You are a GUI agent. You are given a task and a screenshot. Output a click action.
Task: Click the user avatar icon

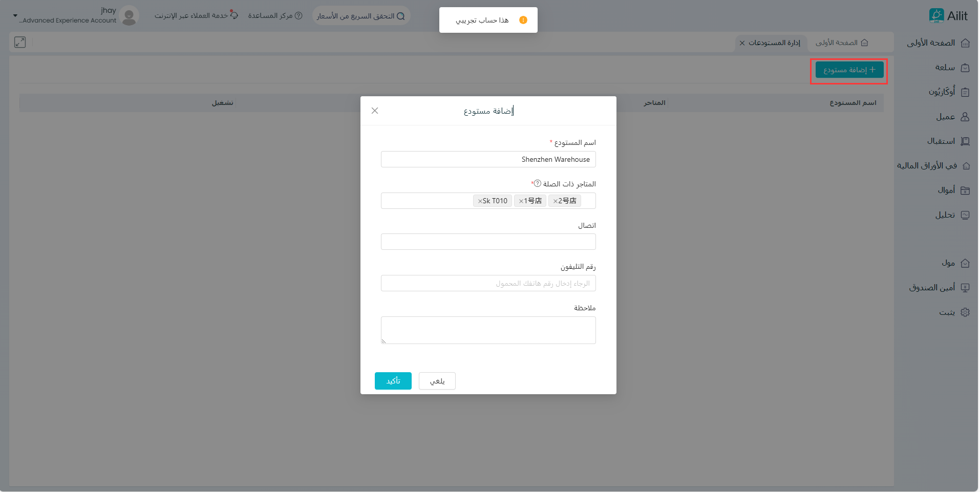[130, 16]
